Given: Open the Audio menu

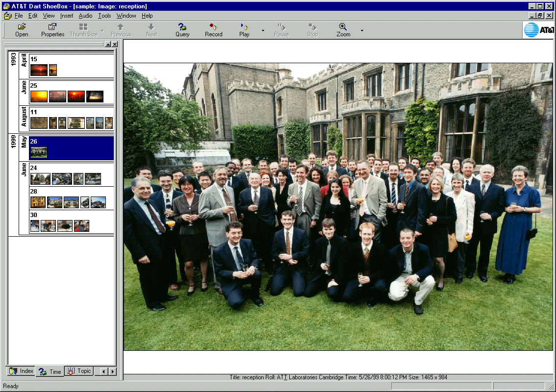Looking at the screenshot, I should [x=85, y=16].
